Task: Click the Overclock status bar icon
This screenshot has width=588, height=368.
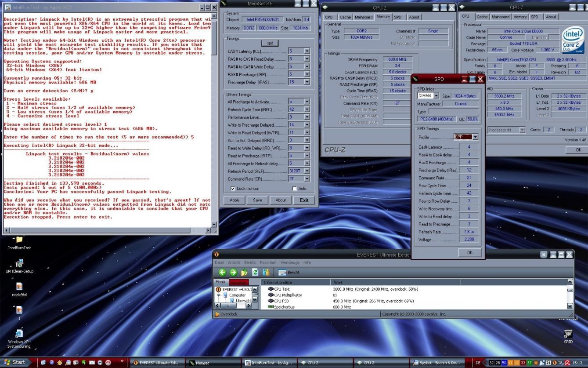Action: click(x=217, y=314)
